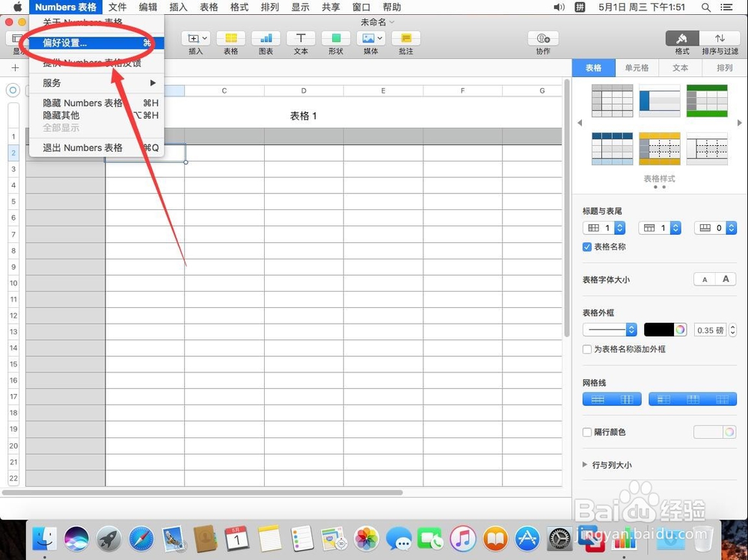Uncheck the 表格名称 checkbox
Viewport: 748px width, 560px height.
[586, 247]
